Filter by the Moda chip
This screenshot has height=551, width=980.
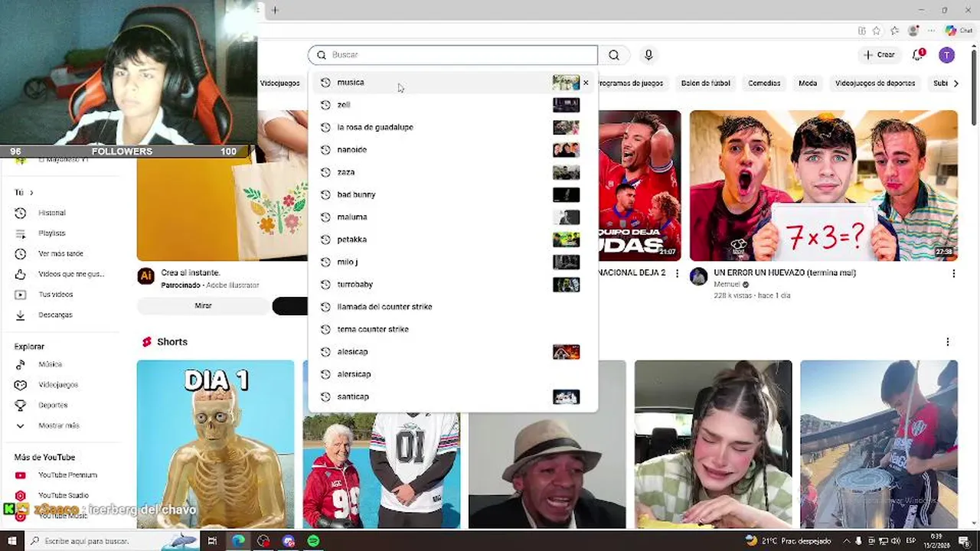pyautogui.click(x=808, y=83)
